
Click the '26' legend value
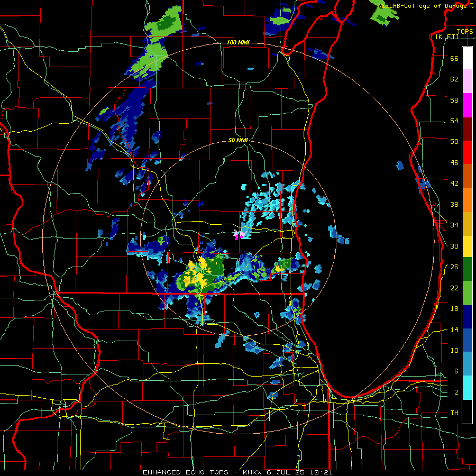tap(454, 267)
